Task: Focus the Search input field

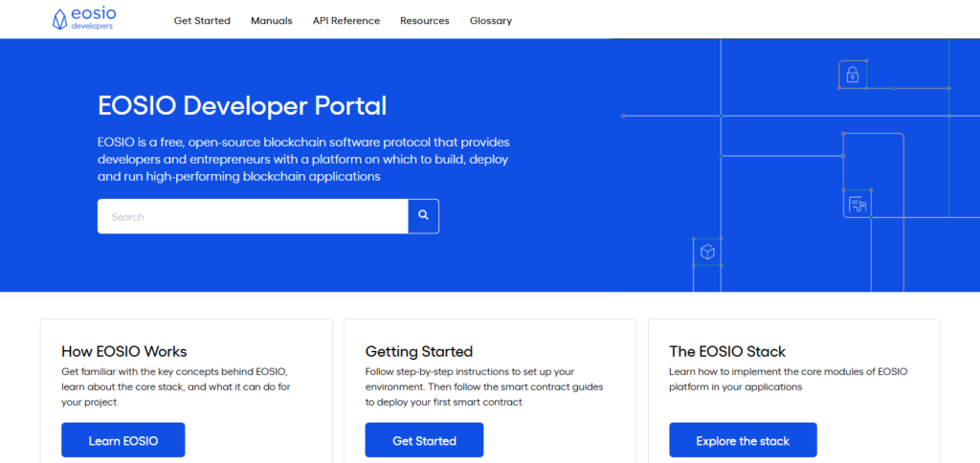Action: click(253, 216)
